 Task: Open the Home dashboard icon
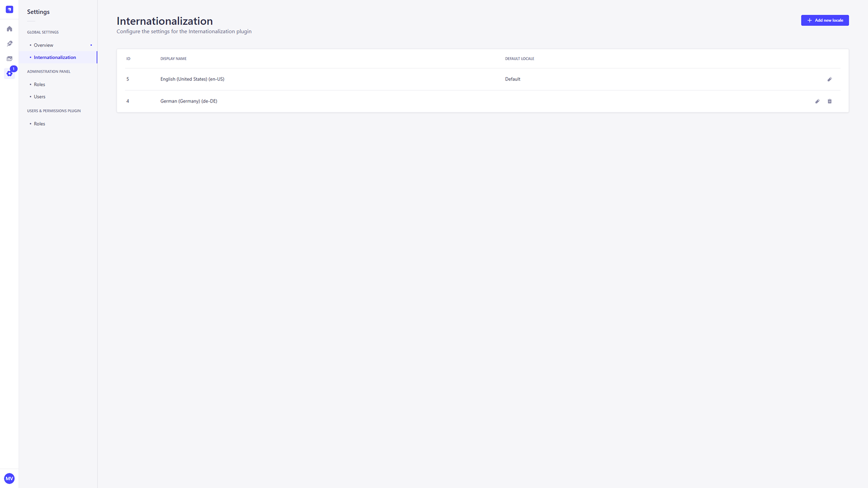(x=9, y=28)
